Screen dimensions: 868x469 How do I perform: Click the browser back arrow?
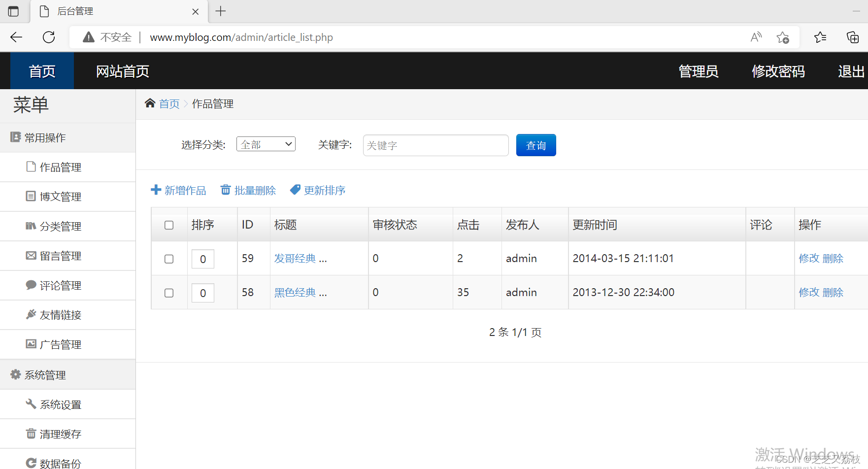click(16, 37)
